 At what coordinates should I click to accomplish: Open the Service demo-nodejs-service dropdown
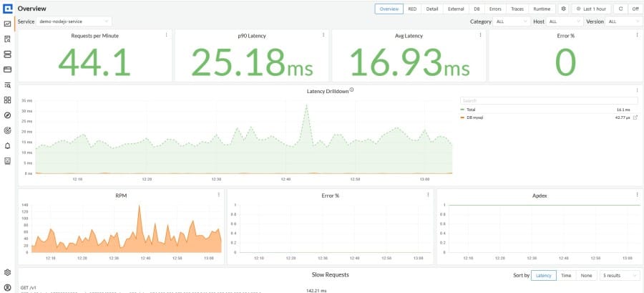point(74,21)
